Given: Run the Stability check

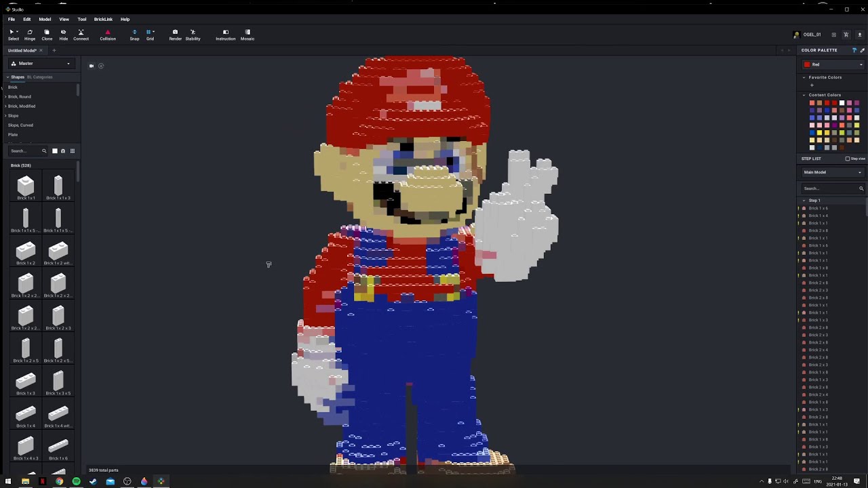Looking at the screenshot, I should (x=193, y=35).
